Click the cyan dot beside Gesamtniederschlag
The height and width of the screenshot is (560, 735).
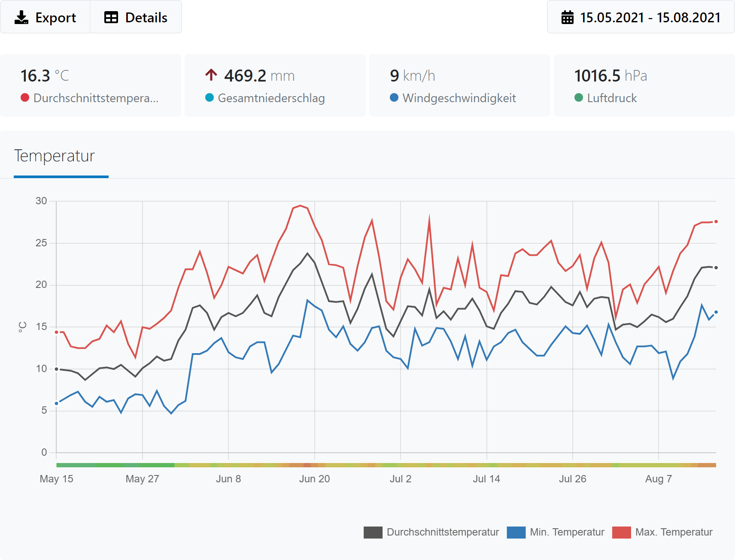click(210, 98)
